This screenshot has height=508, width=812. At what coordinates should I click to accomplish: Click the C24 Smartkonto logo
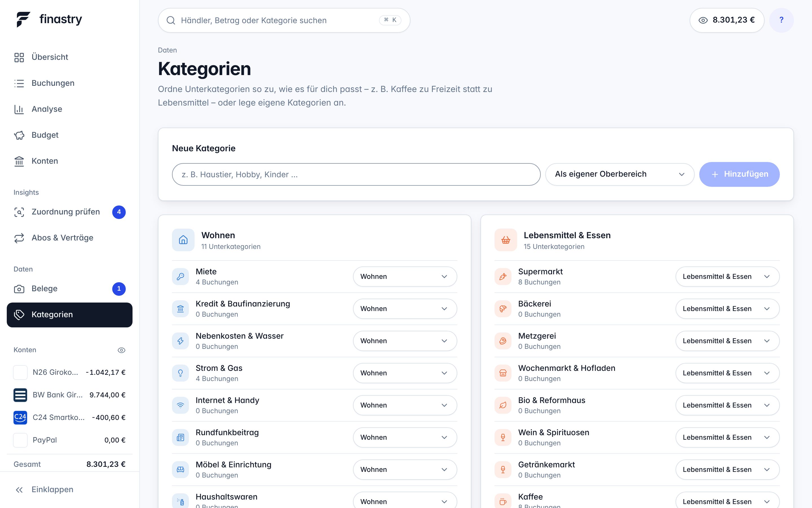point(20,417)
